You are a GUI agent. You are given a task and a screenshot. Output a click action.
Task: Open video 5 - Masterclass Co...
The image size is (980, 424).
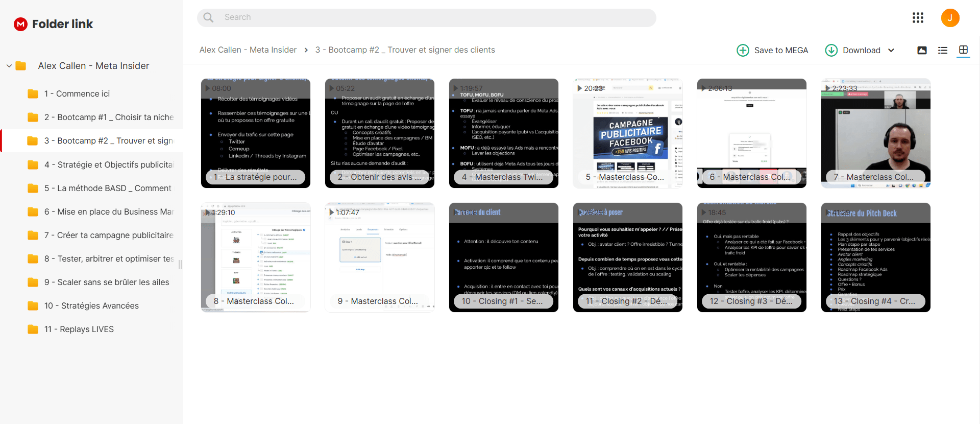click(628, 133)
